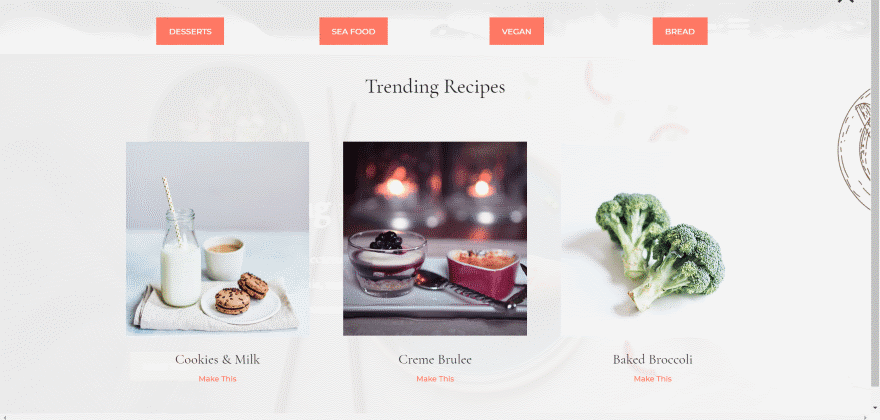This screenshot has width=880, height=420.
Task: Open the Creme Brulee recipe title
Action: click(x=435, y=359)
